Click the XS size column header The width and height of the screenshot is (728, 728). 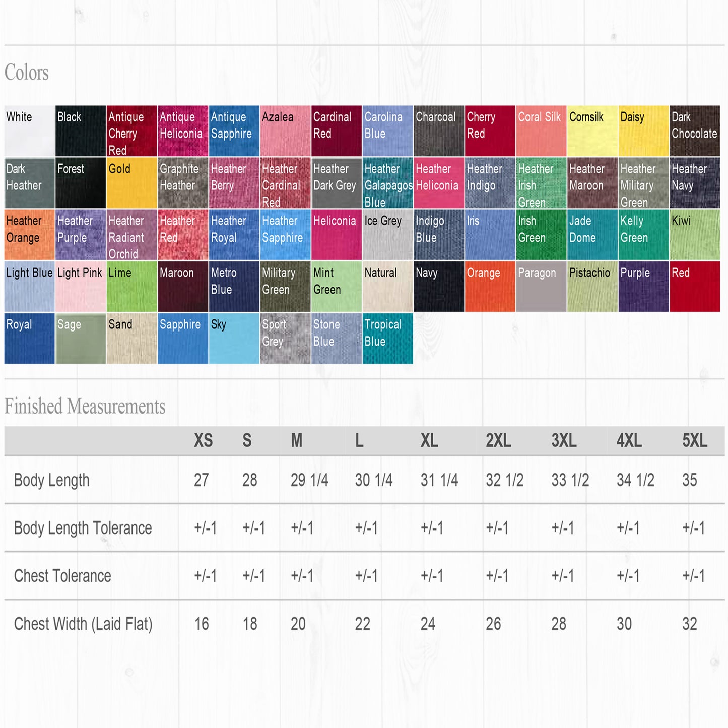(203, 441)
